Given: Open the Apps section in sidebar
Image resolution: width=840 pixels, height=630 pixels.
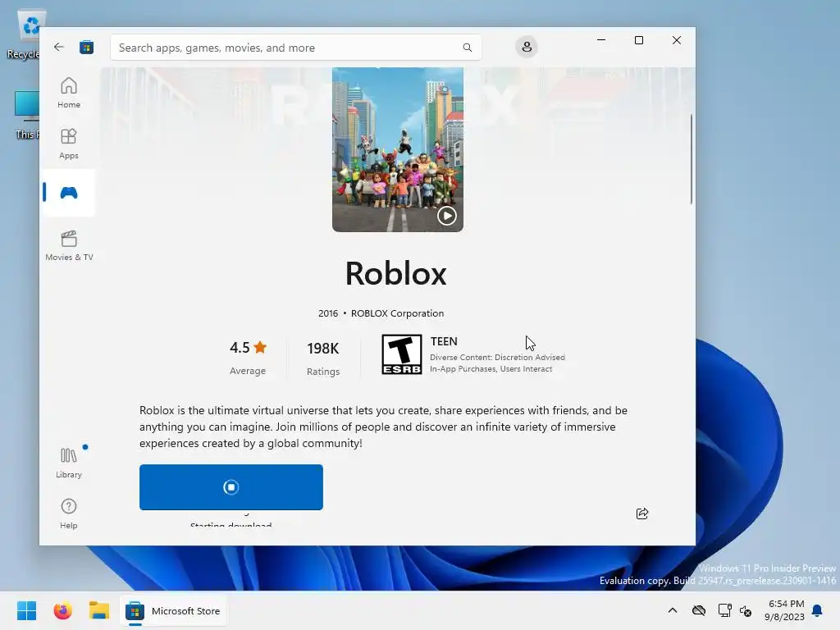Looking at the screenshot, I should click(x=69, y=144).
